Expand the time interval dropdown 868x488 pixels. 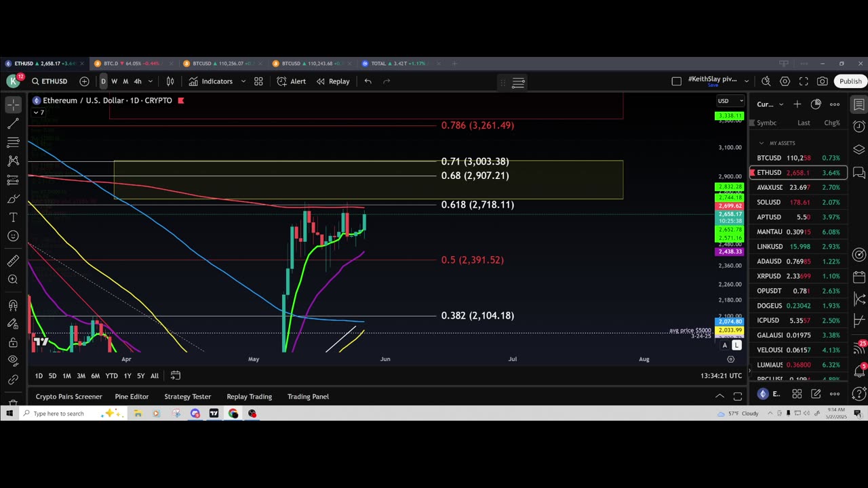(151, 81)
